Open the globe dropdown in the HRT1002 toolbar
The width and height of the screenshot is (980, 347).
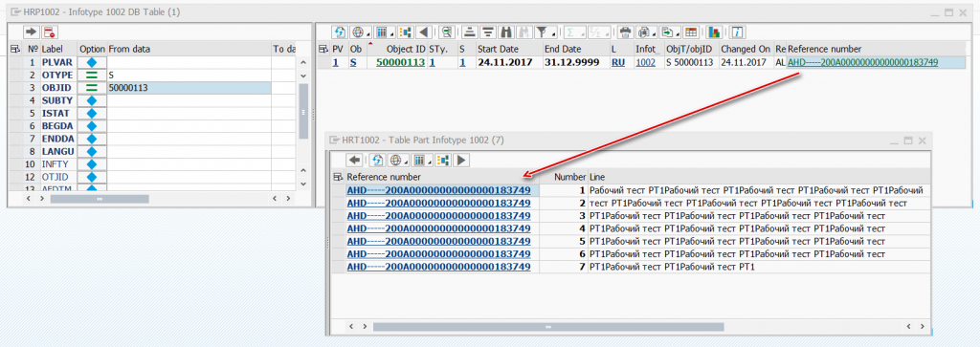[x=406, y=163]
